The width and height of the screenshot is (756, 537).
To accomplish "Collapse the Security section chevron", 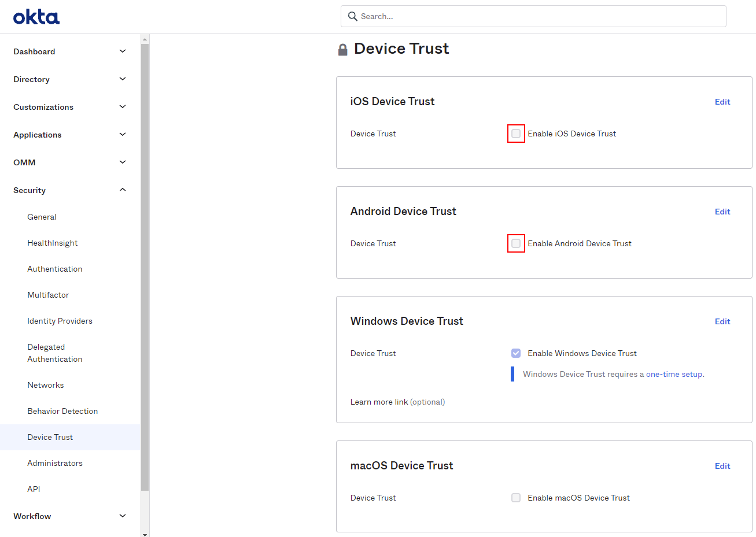I will coord(123,190).
